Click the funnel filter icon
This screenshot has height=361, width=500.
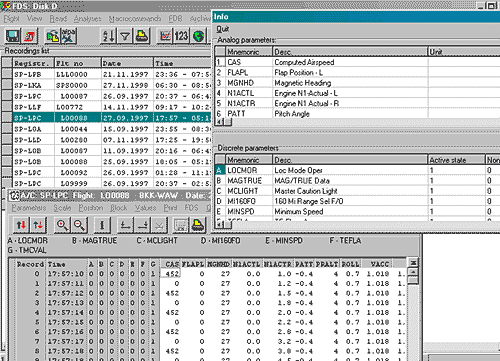pos(125,36)
